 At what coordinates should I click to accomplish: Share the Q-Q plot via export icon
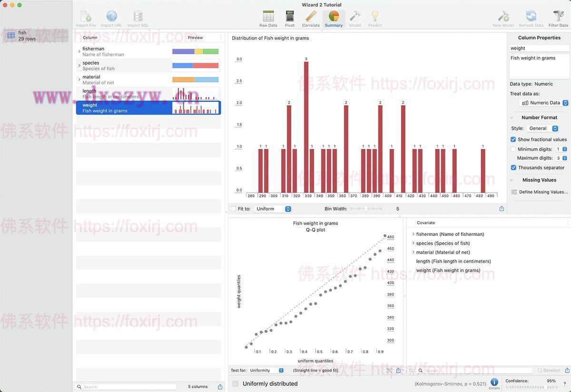[398, 371]
